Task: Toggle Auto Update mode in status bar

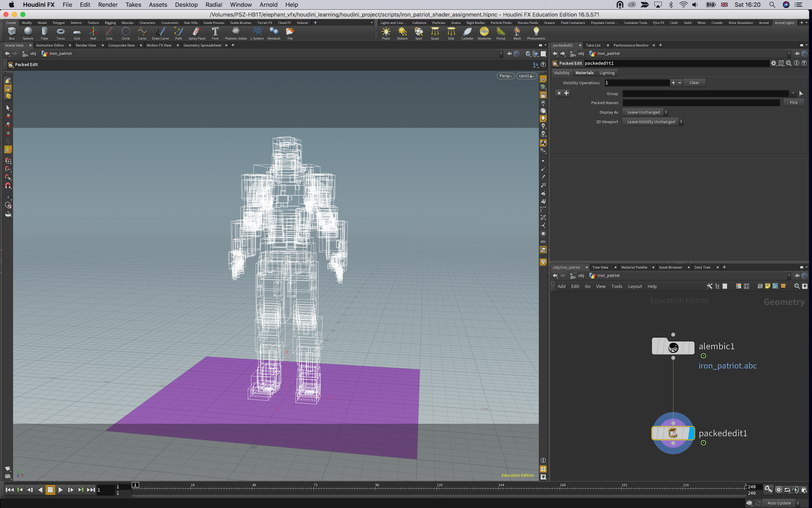Action: click(779, 503)
